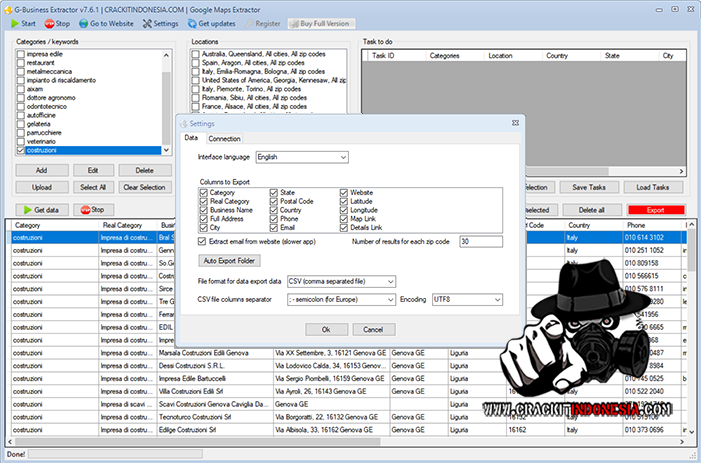Click the Register toolbar item
Image resolution: width=701 pixels, height=463 pixels.
tap(261, 22)
